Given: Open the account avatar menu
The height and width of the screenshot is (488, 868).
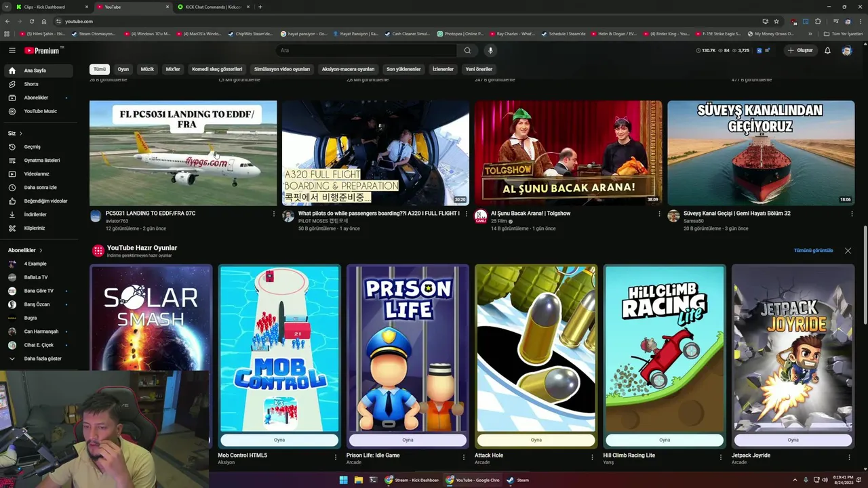Looking at the screenshot, I should point(846,50).
